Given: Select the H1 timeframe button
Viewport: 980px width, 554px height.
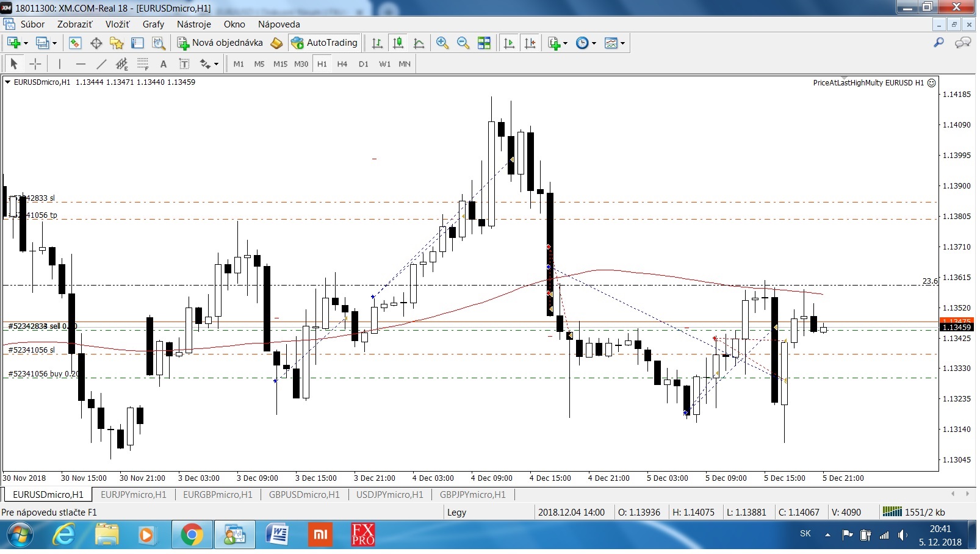Looking at the screenshot, I should 322,63.
